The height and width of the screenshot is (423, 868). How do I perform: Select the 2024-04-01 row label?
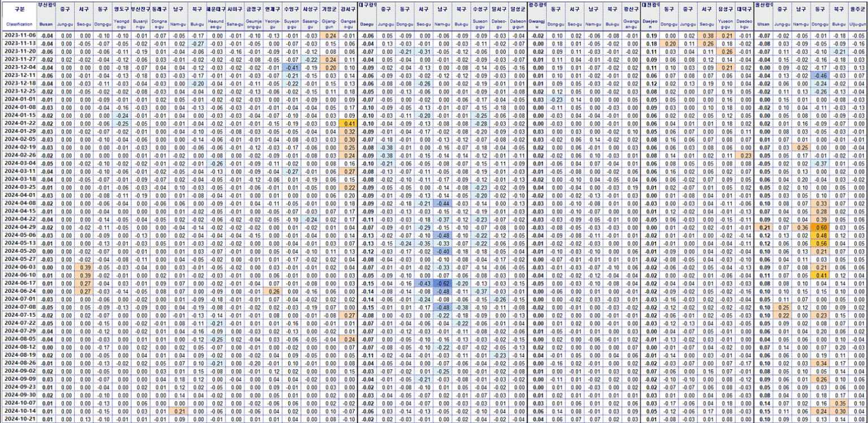tap(18, 195)
